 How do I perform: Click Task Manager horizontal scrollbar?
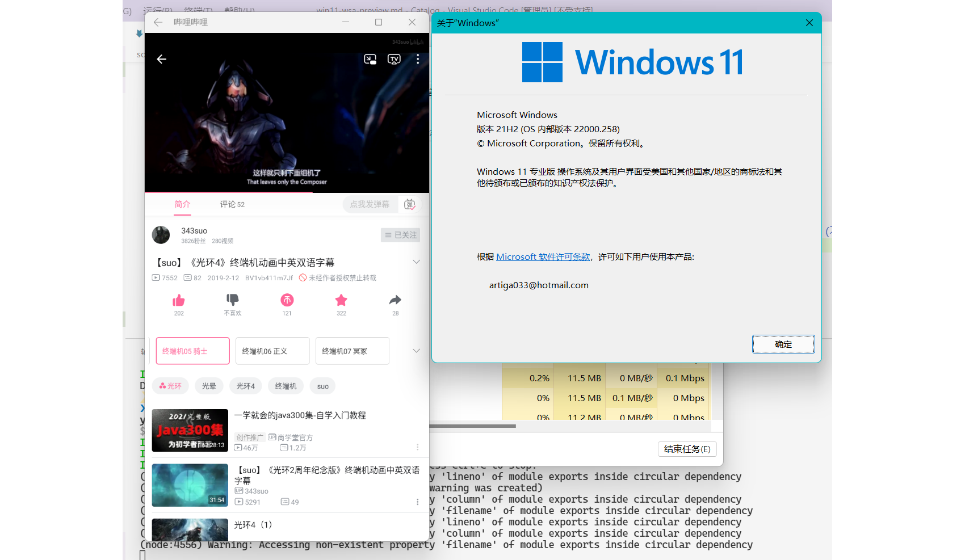point(473,426)
